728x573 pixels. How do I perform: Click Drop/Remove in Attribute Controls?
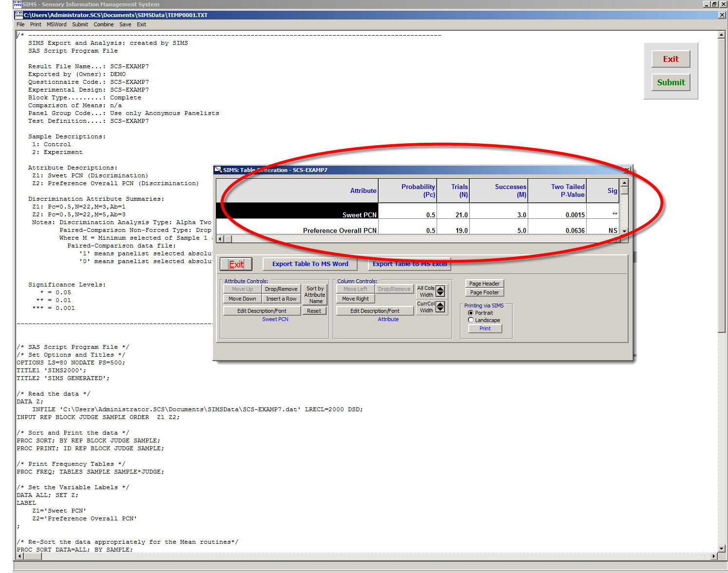[281, 289]
